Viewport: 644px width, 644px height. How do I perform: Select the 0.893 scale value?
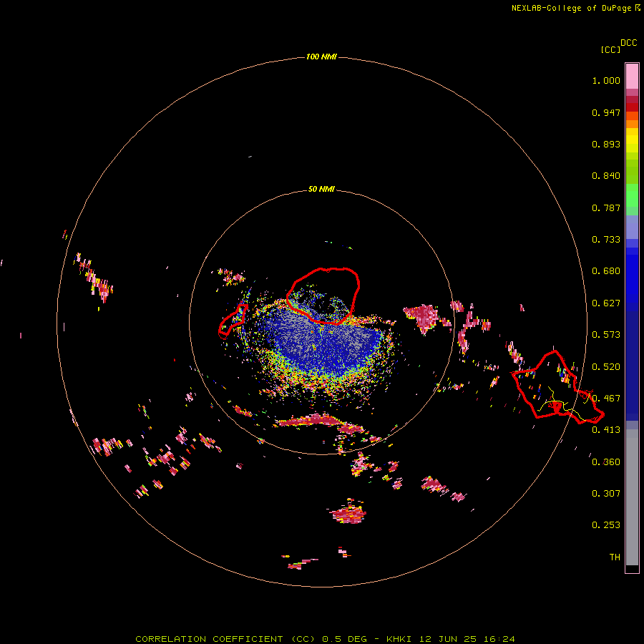click(606, 144)
